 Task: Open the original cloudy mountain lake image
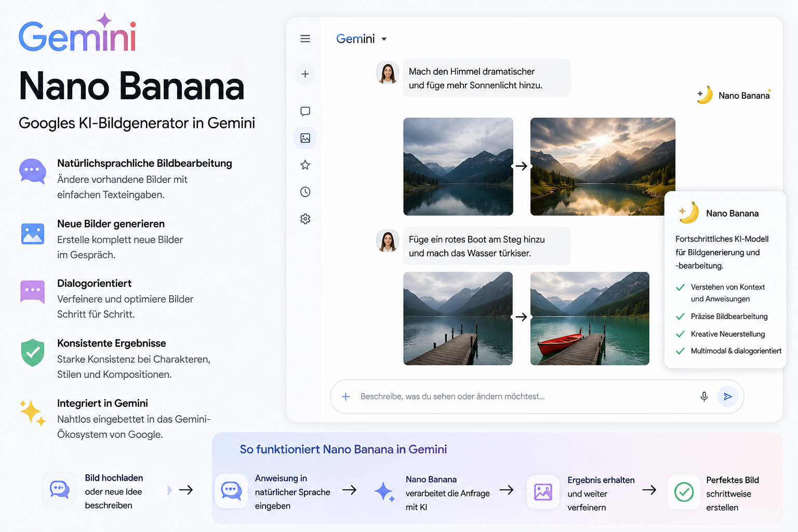458,167
